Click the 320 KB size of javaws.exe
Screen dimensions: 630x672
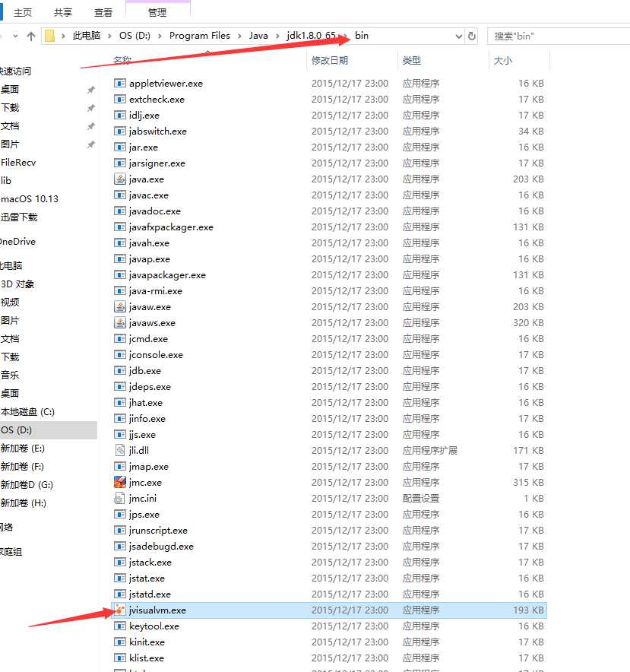click(x=528, y=323)
